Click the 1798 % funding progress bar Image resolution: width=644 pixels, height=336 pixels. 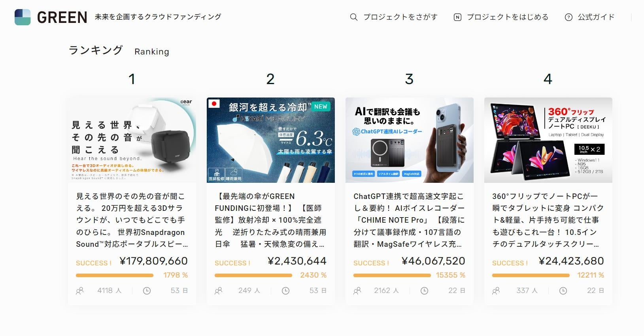click(115, 275)
